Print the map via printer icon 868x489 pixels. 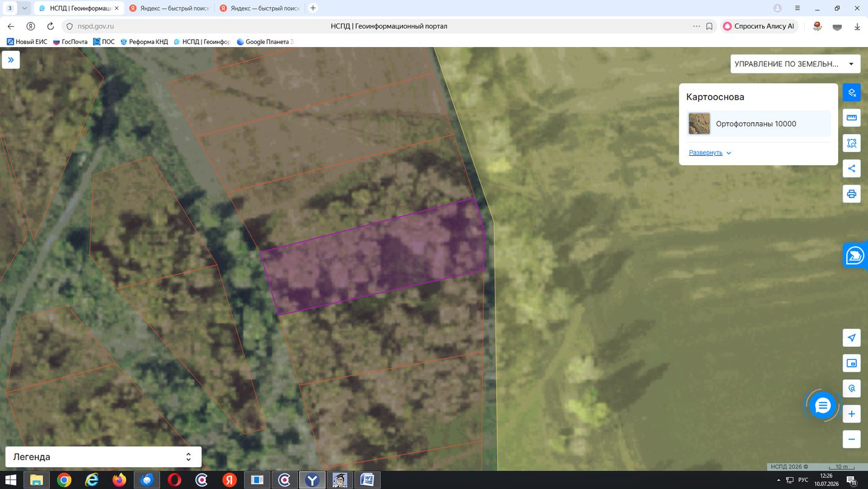tap(851, 194)
